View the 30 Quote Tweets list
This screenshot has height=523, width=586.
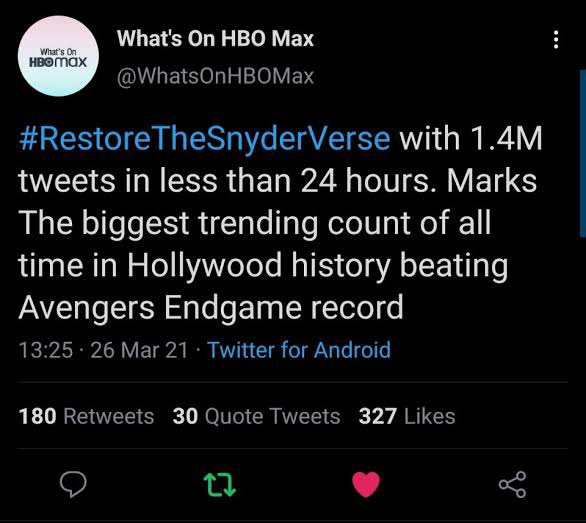256,416
